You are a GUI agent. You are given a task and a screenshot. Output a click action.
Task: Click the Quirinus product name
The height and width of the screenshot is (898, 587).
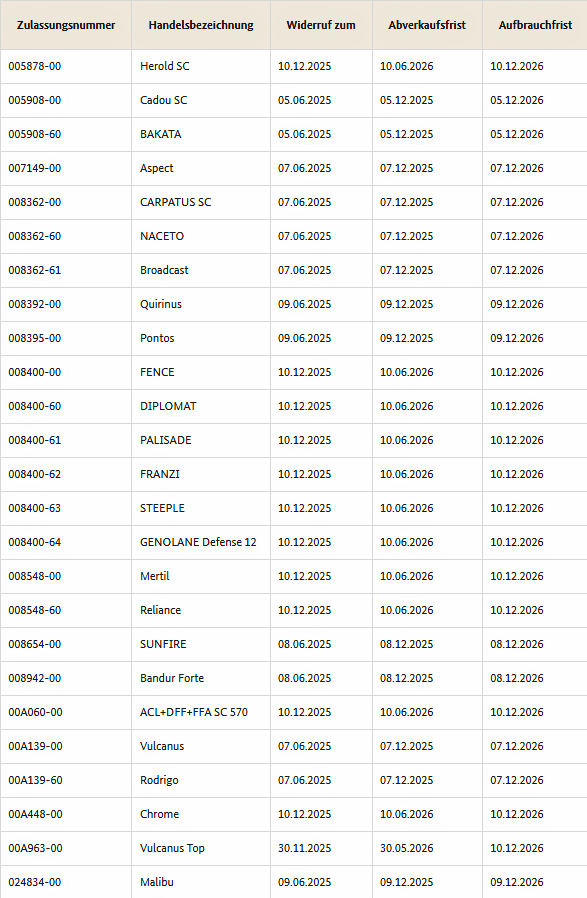pyautogui.click(x=161, y=304)
